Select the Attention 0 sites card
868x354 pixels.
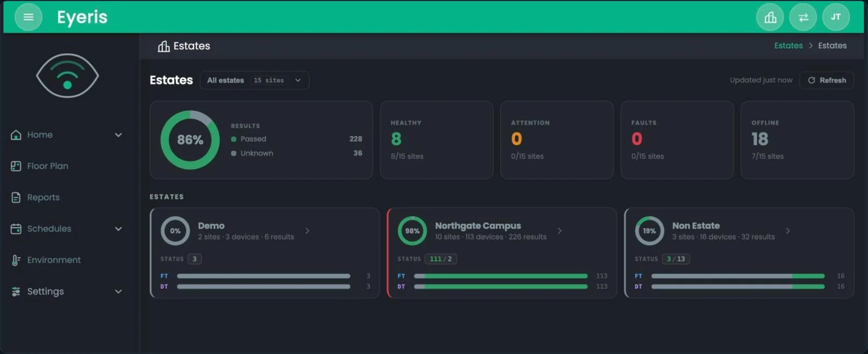click(x=557, y=140)
